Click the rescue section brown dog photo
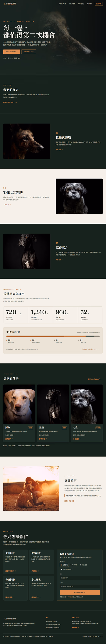106x644 pixels. point(27,141)
